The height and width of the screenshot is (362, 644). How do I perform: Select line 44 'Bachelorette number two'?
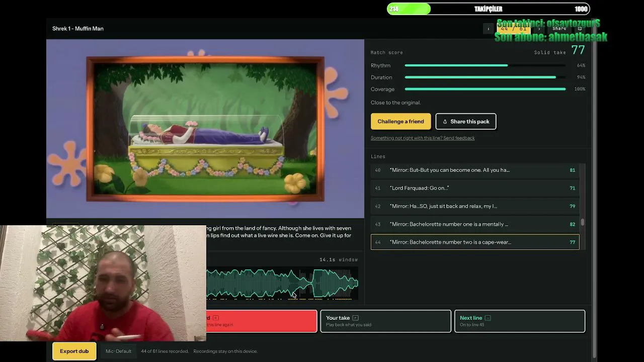coord(475,242)
